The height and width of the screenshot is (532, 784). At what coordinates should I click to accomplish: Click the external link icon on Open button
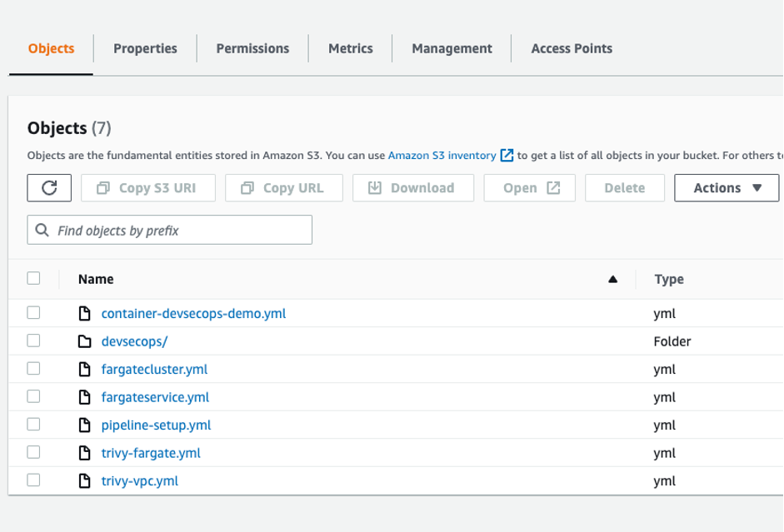click(x=557, y=187)
